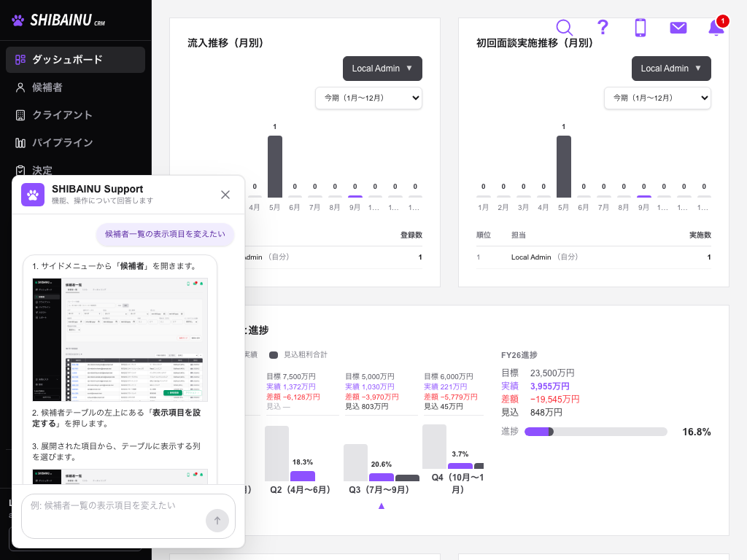Click the 5月 bar in 流入推移 chart
Image resolution: width=747 pixels, height=560 pixels.
[x=275, y=166]
